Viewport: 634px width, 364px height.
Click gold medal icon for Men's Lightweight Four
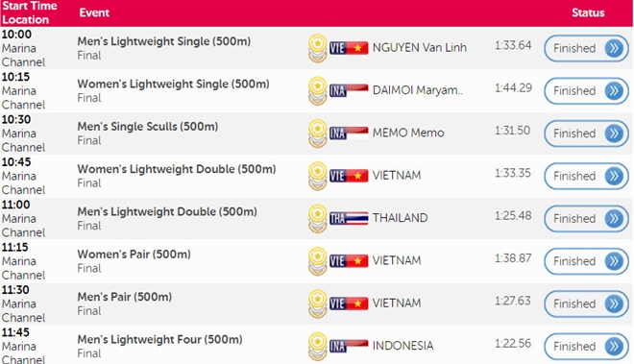[317, 346]
